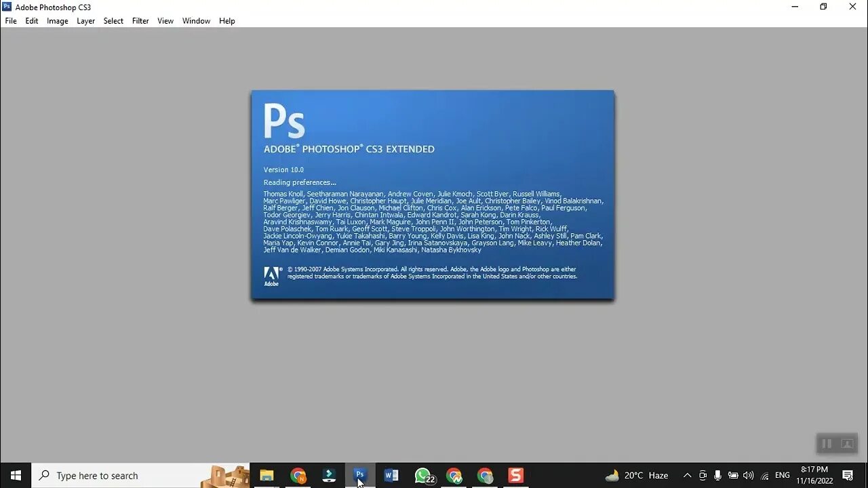
Task: Open the Edit menu
Action: [32, 21]
